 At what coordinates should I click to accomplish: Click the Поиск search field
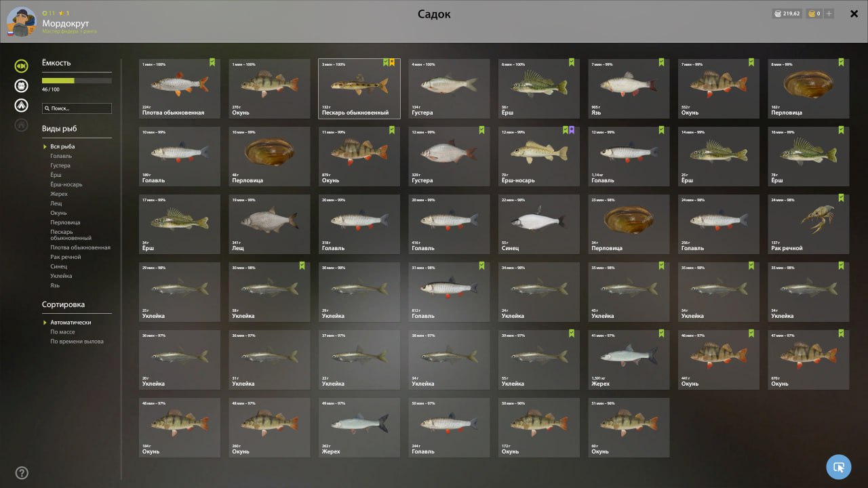(77, 108)
